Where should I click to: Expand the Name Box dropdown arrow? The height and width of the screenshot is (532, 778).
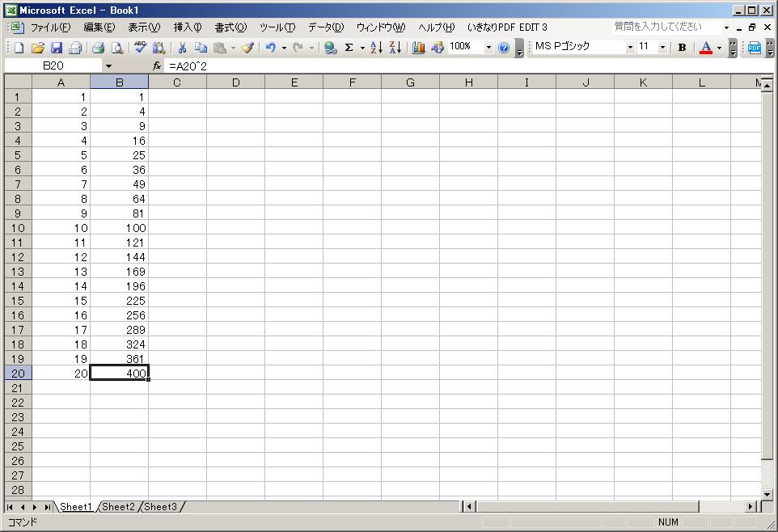click(x=109, y=65)
